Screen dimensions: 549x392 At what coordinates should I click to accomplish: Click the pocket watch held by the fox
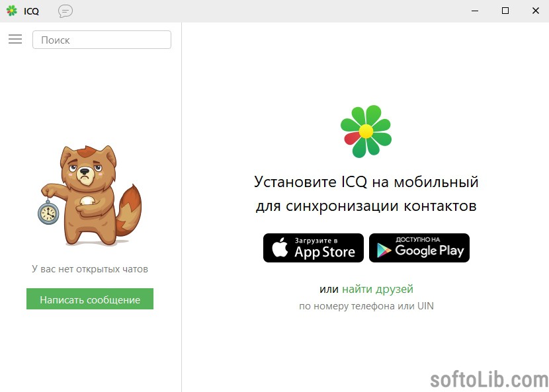(48, 212)
